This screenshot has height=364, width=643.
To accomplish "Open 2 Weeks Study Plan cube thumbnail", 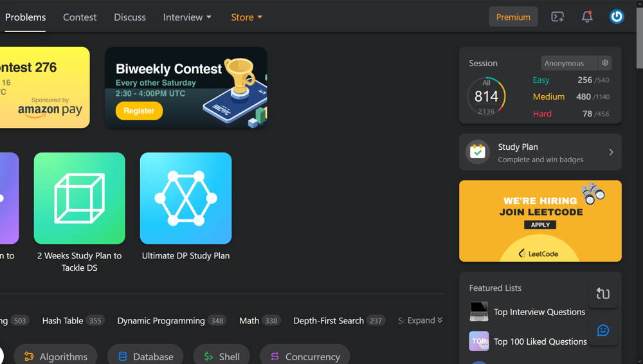I will point(80,198).
